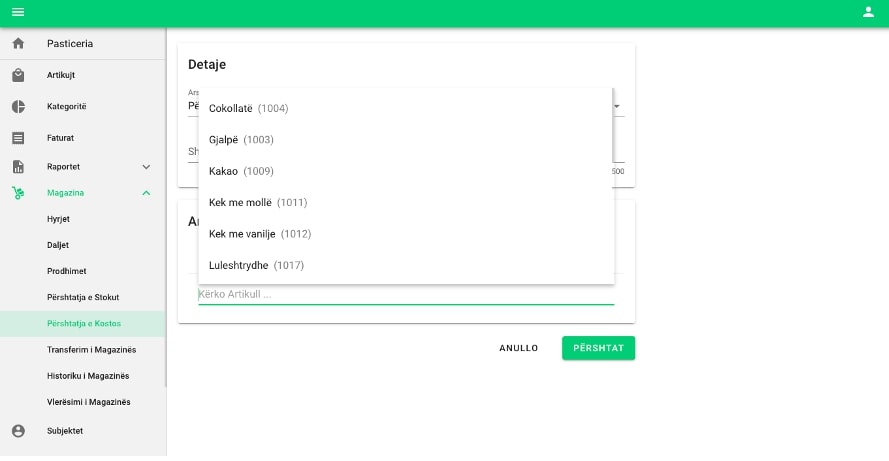Click the user account icon
The image size is (889, 461).
coord(868,12)
